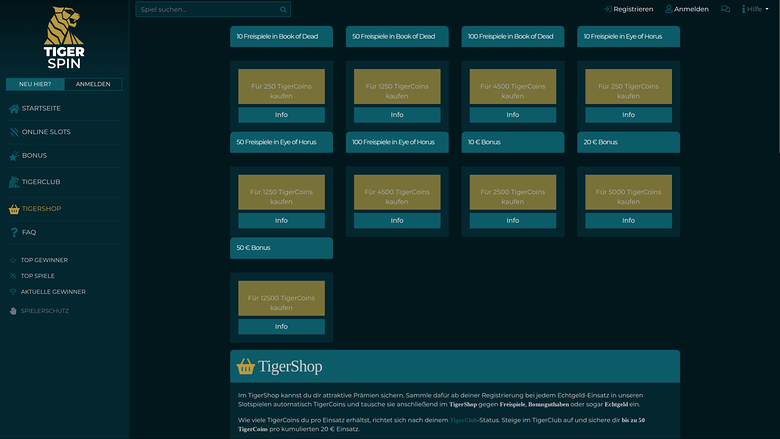Open Aktuelle Gewinner link

pos(53,292)
